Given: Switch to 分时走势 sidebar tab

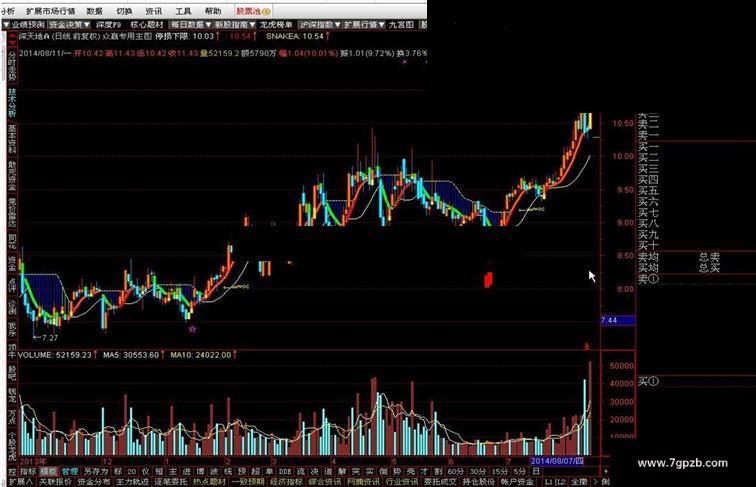Looking at the screenshot, I should tap(12, 67).
